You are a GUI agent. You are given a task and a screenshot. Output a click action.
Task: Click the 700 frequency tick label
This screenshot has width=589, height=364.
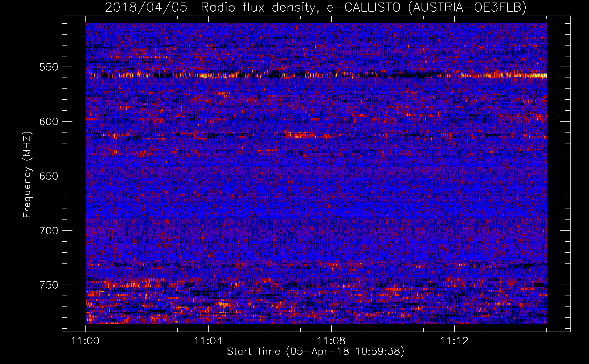tap(49, 231)
